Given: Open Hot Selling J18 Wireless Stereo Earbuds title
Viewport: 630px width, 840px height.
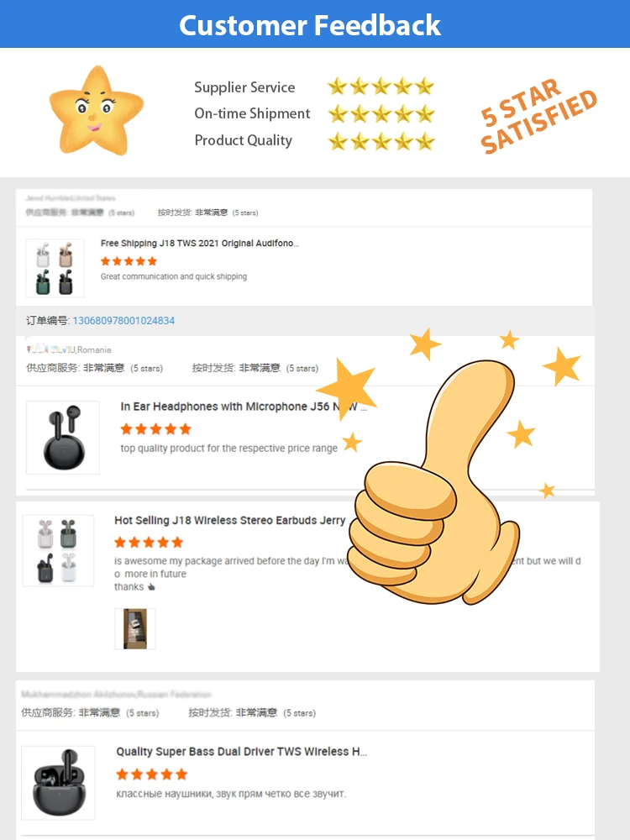Looking at the screenshot, I should pos(230,520).
